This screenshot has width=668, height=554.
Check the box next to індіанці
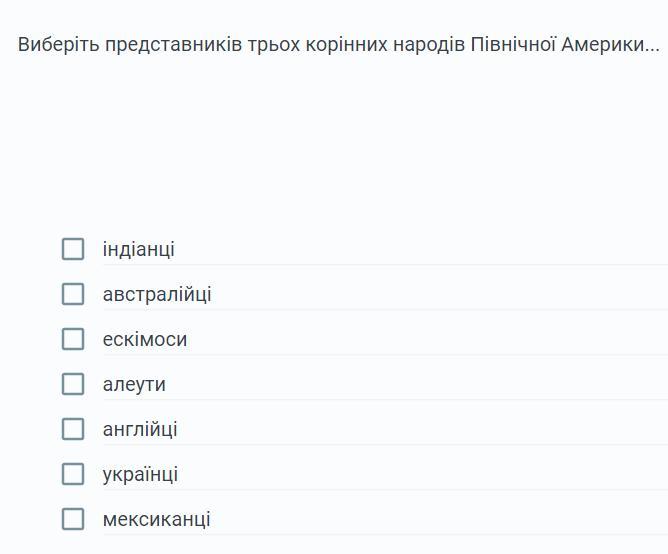pyautogui.click(x=73, y=249)
